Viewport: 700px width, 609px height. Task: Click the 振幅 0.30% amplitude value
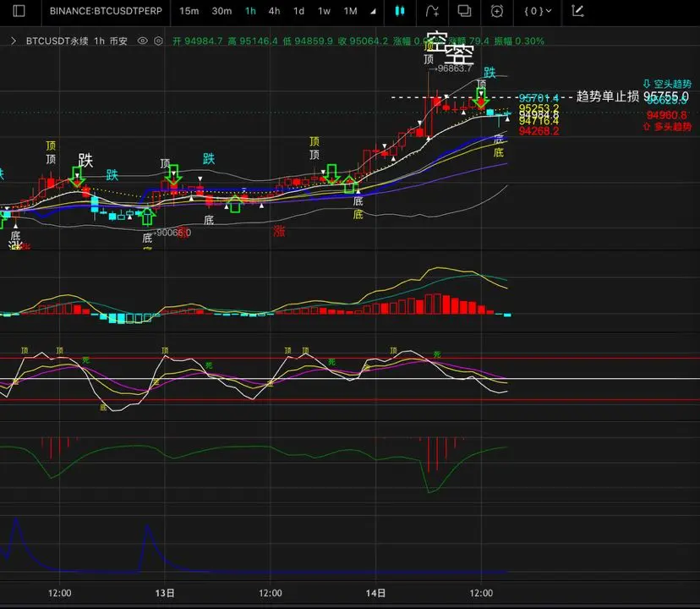click(x=519, y=41)
